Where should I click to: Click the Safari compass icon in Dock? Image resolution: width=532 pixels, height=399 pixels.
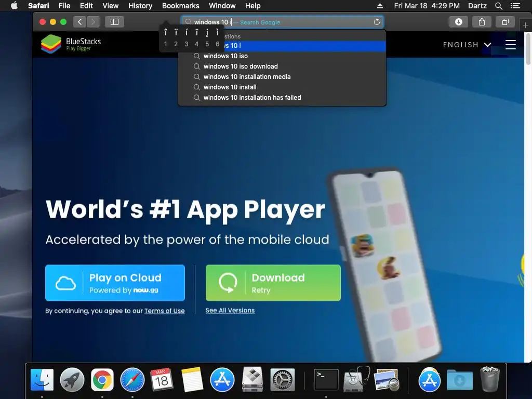[x=132, y=379]
